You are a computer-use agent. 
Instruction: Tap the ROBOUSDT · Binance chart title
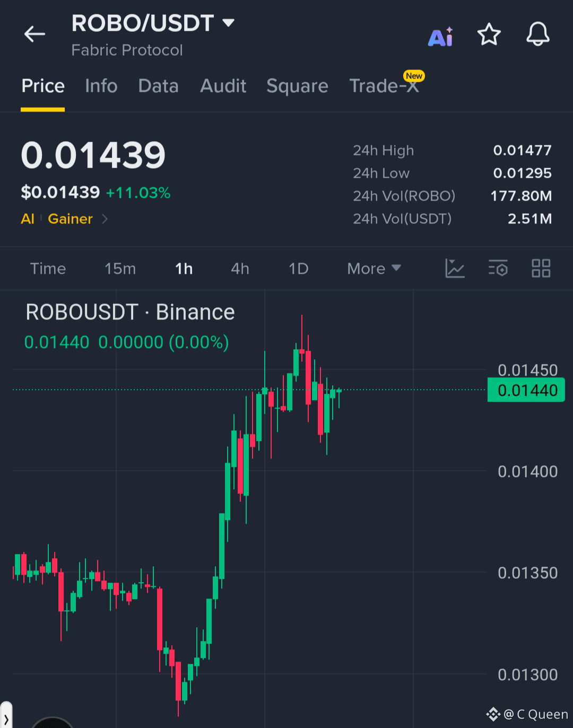pyautogui.click(x=130, y=312)
